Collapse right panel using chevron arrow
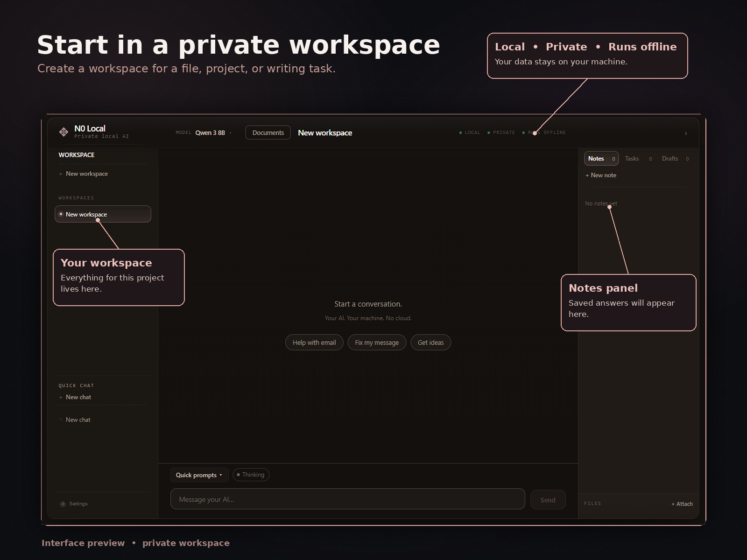This screenshot has height=560, width=747. pos(686,133)
